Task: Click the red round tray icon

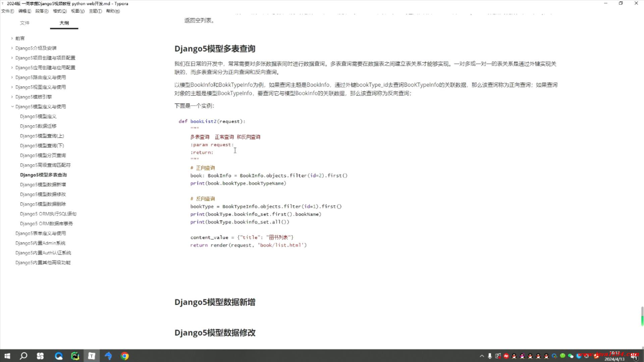Action: pyautogui.click(x=506, y=356)
